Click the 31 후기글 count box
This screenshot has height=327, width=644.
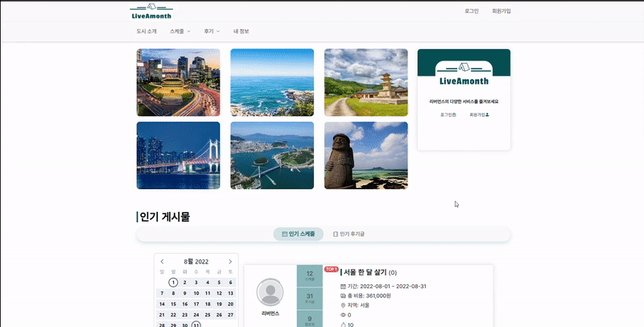point(310,299)
